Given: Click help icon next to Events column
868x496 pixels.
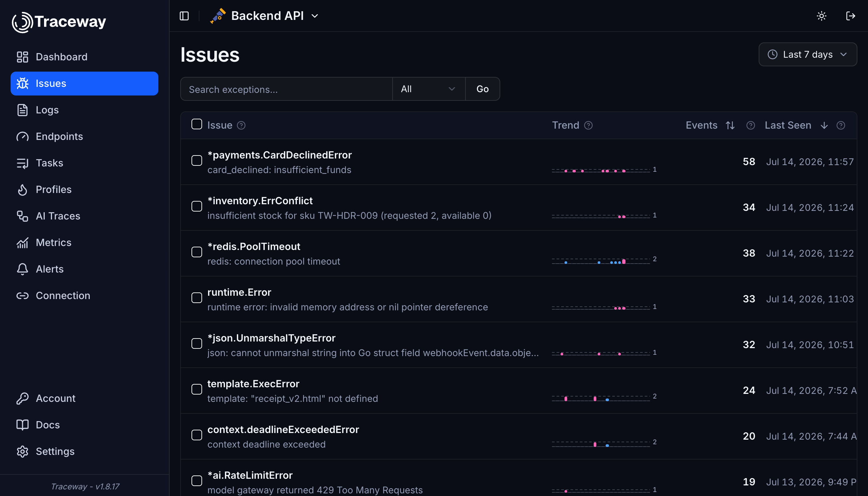Looking at the screenshot, I should [751, 125].
